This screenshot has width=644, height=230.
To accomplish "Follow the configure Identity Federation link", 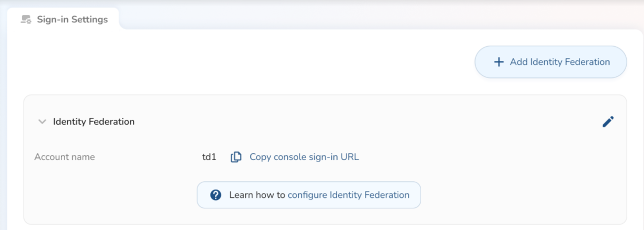I will (x=348, y=195).
